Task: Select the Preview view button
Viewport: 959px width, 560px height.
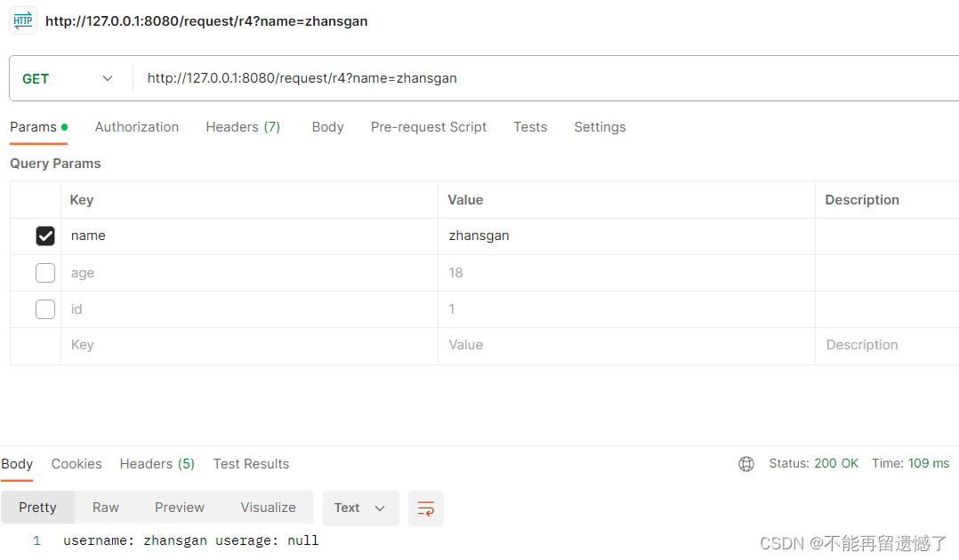Action: (x=180, y=508)
